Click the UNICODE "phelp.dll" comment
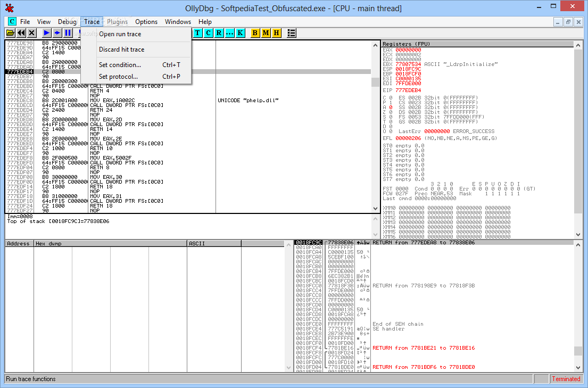 pos(248,101)
